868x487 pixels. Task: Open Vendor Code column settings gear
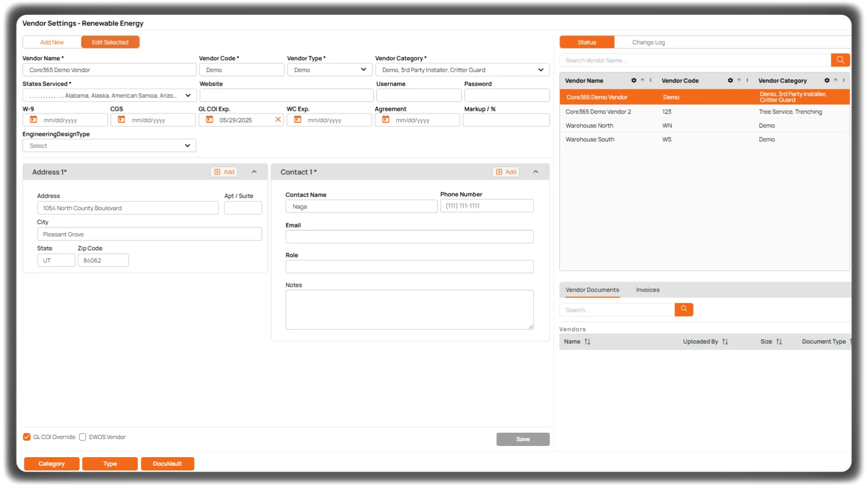click(730, 80)
